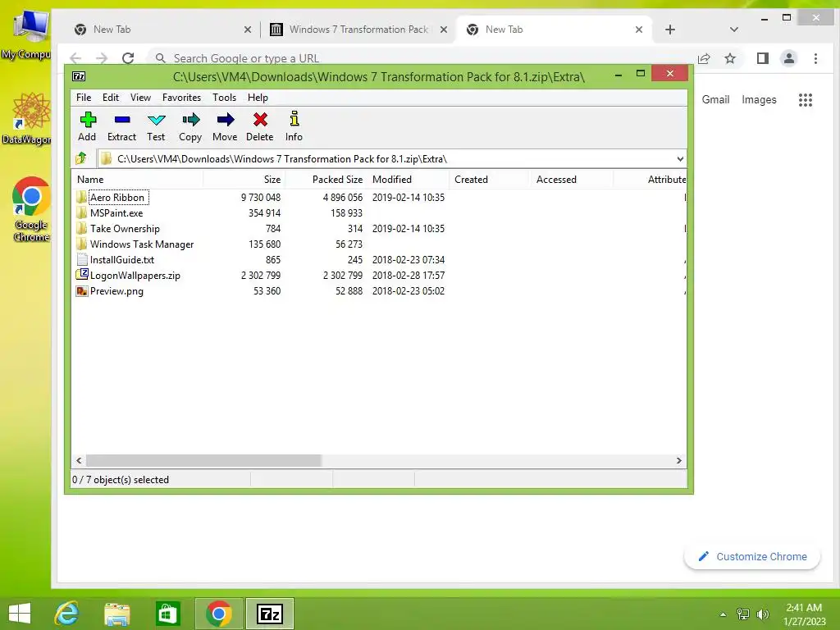Click the taskbar clock showing 2:41 AM
Viewport: 840px width, 630px height.
pyautogui.click(x=804, y=614)
